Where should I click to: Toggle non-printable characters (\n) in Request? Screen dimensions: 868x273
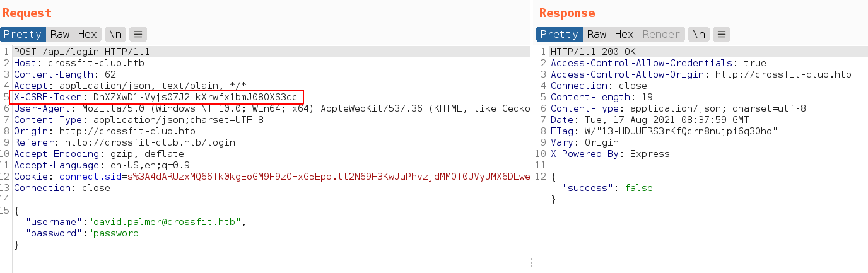pos(115,35)
